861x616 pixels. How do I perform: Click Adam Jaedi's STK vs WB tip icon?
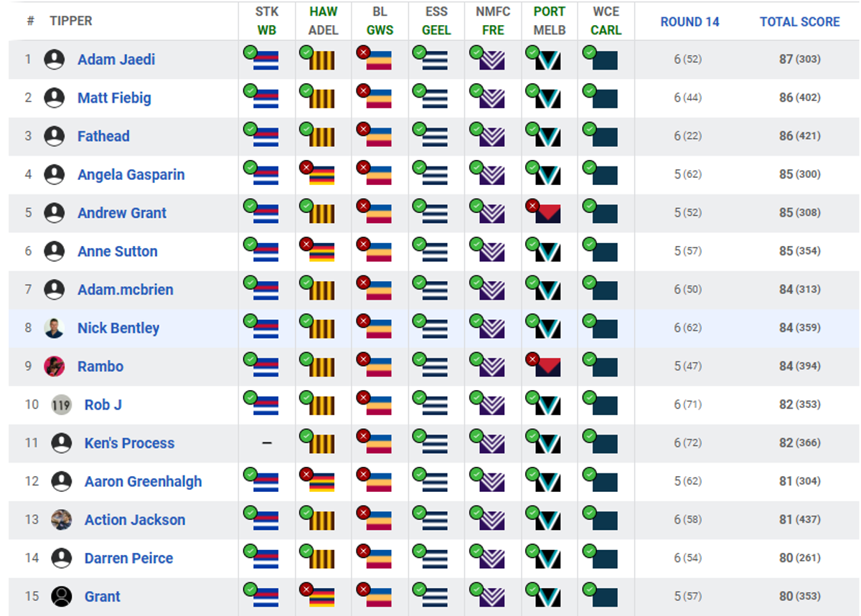click(261, 59)
